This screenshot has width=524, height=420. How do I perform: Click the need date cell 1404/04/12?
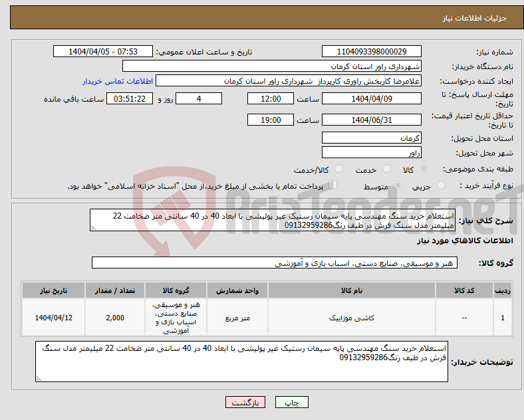click(53, 318)
